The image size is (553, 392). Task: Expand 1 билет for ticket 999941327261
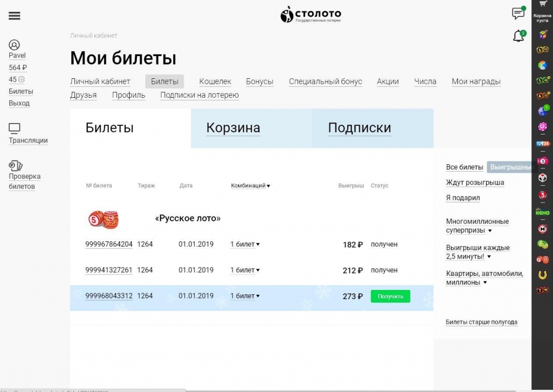click(x=245, y=270)
